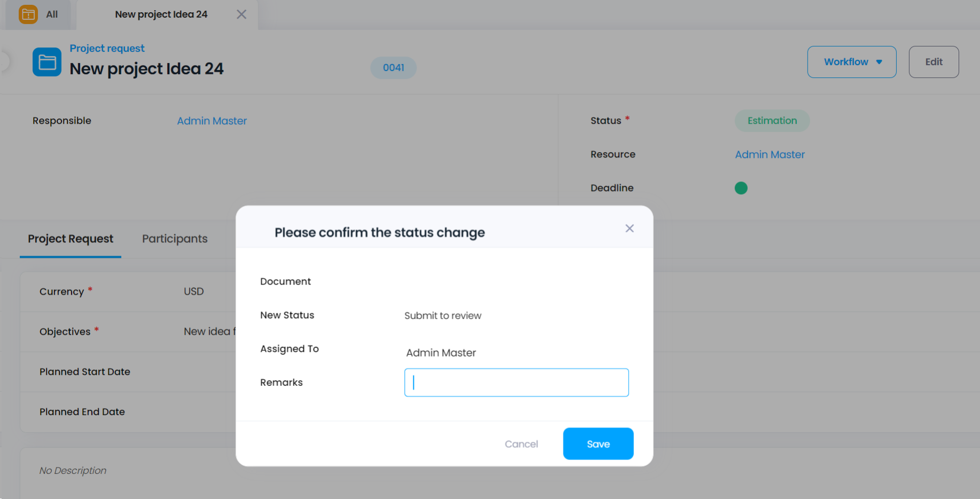Open Admin Master link under Responsible
This screenshot has width=980, height=499.
(212, 121)
